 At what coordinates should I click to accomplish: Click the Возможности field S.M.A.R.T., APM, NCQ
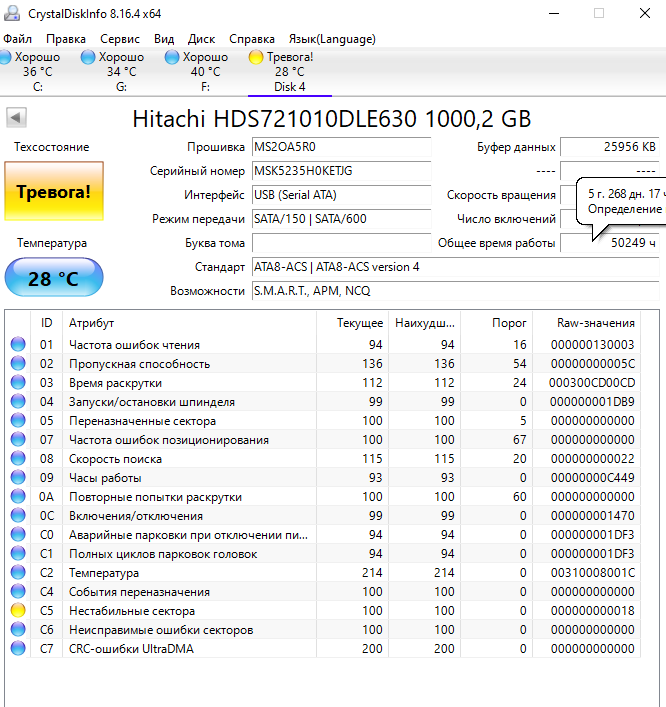click(455, 291)
